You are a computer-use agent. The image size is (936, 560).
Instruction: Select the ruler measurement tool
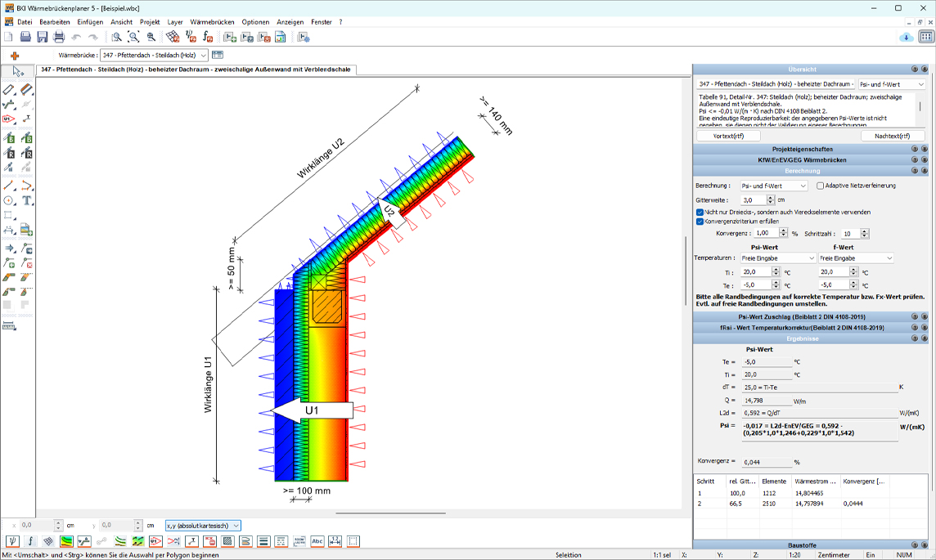tap(9, 326)
